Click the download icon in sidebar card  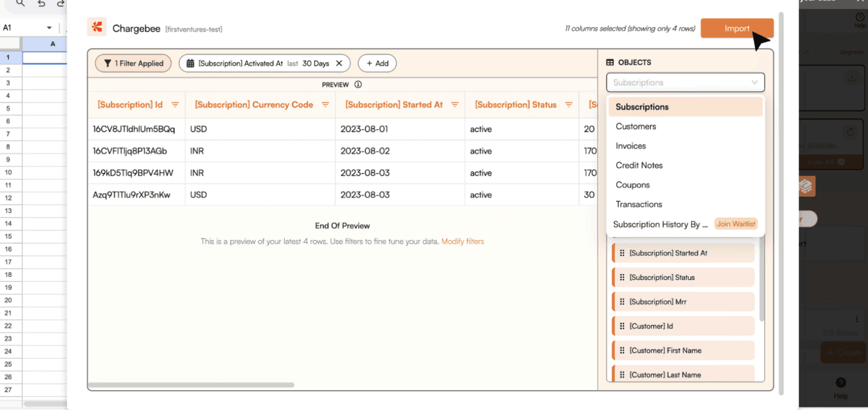(x=851, y=78)
